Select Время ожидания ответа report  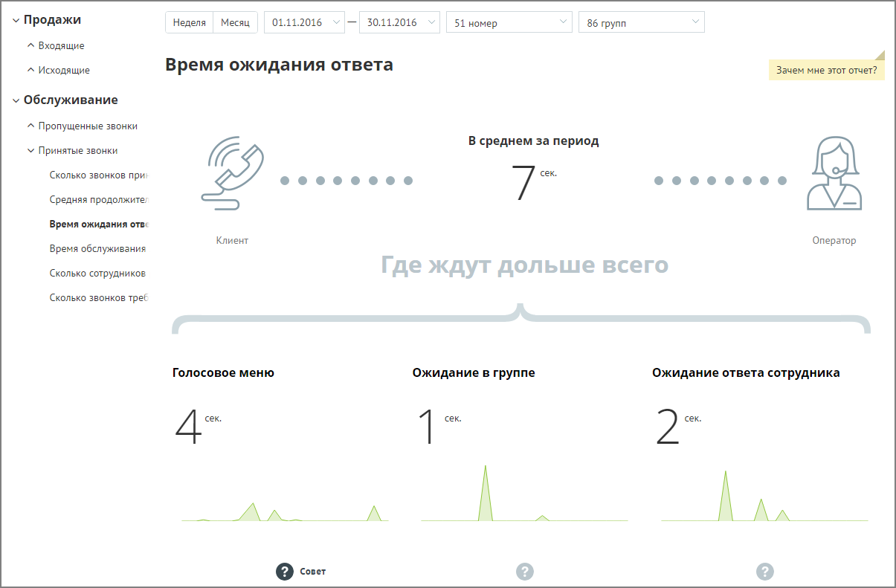coord(99,224)
